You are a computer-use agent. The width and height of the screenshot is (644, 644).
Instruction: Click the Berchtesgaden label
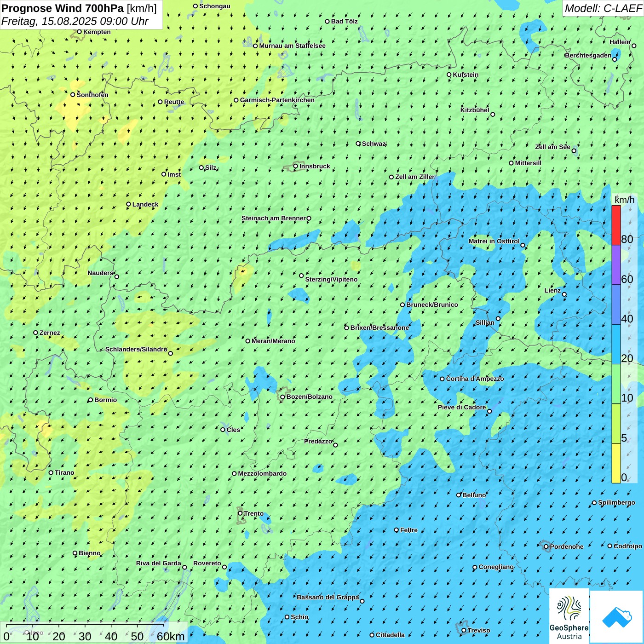click(x=588, y=55)
